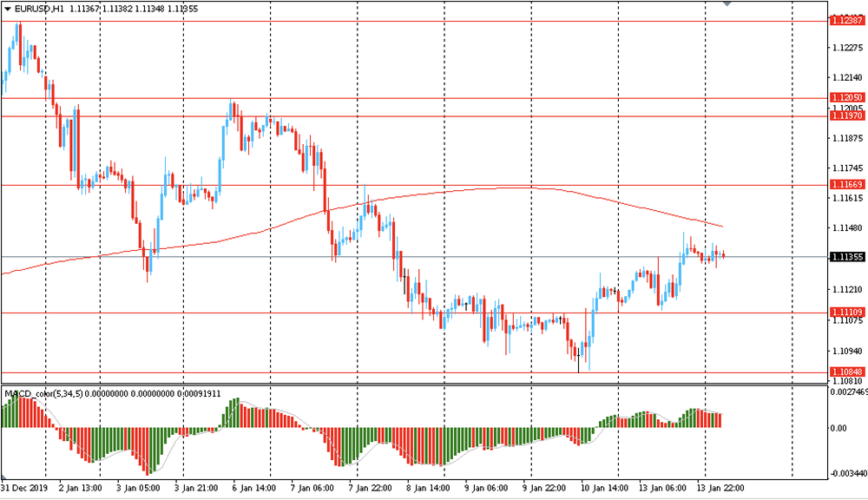
Task: Select the 1.12050 red price level tag
Action: (846, 97)
